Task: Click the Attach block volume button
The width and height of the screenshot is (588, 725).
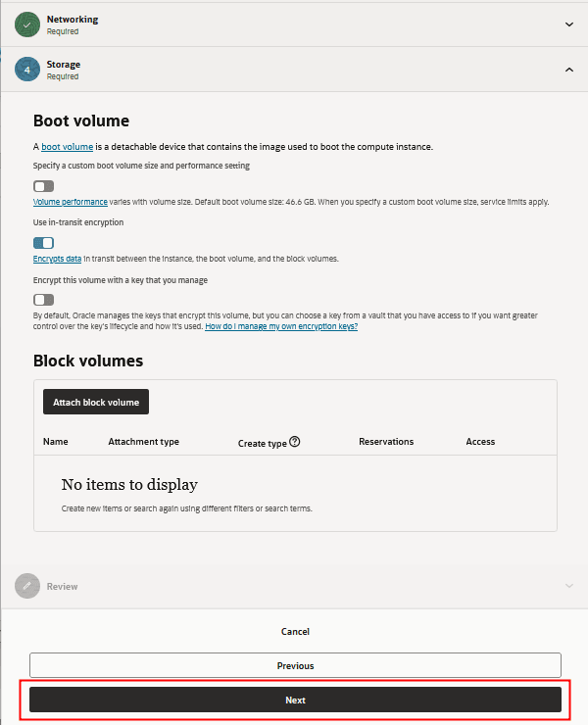Action: click(x=96, y=402)
